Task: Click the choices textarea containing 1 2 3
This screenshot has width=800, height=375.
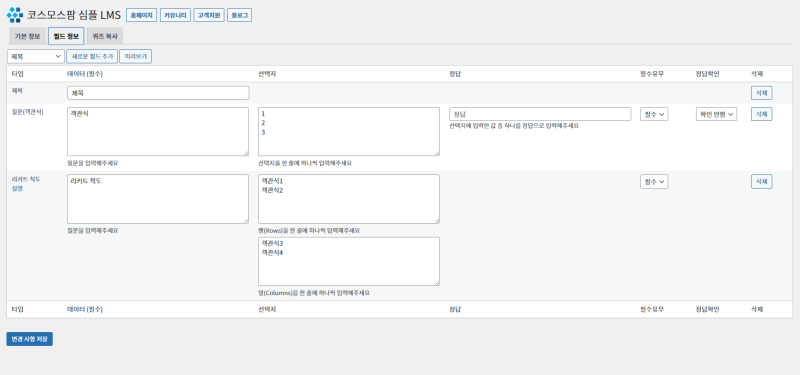Action: tap(348, 131)
